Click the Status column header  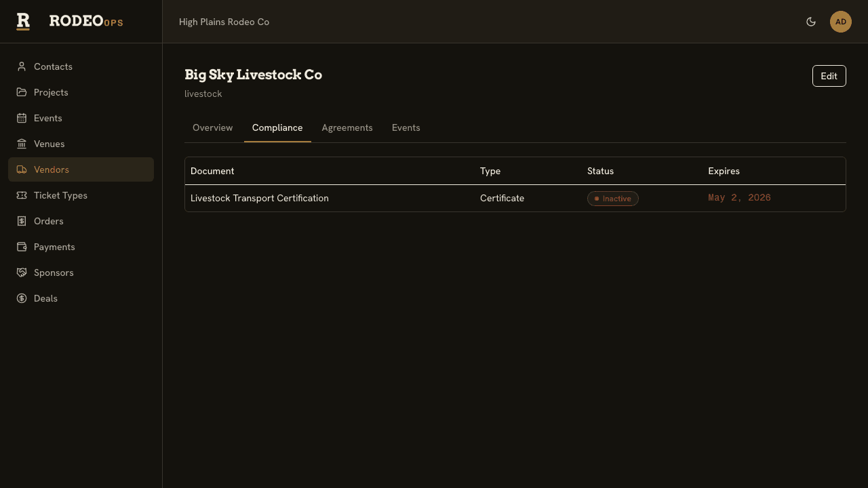pos(600,171)
